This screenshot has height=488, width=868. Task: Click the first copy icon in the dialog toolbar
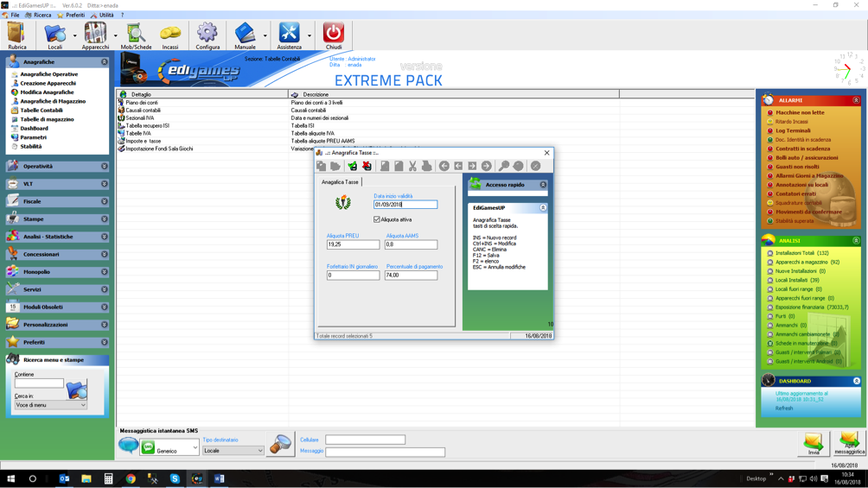tap(321, 166)
